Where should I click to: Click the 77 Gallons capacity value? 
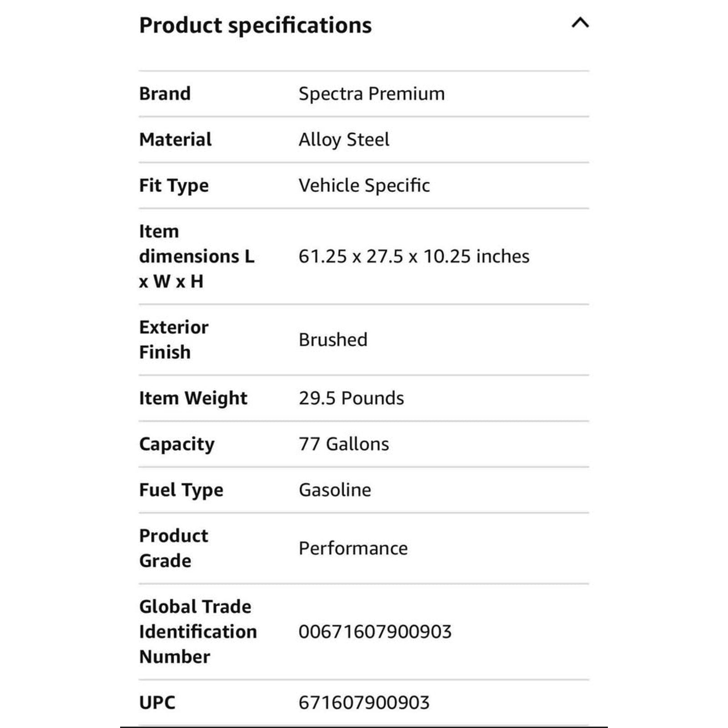coord(344,444)
